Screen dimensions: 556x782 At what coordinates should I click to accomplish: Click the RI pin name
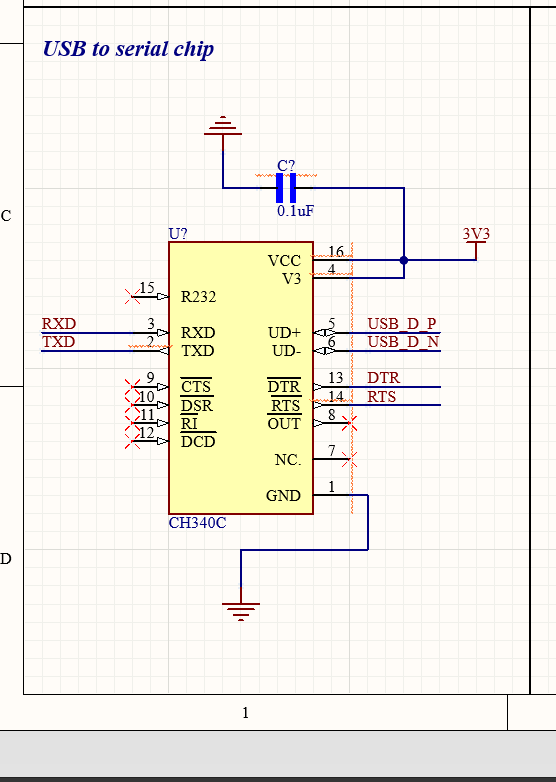(189, 423)
